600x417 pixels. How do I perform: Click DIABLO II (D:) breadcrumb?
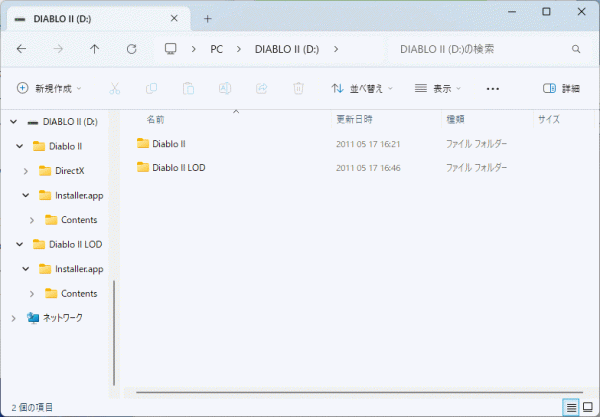(287, 49)
